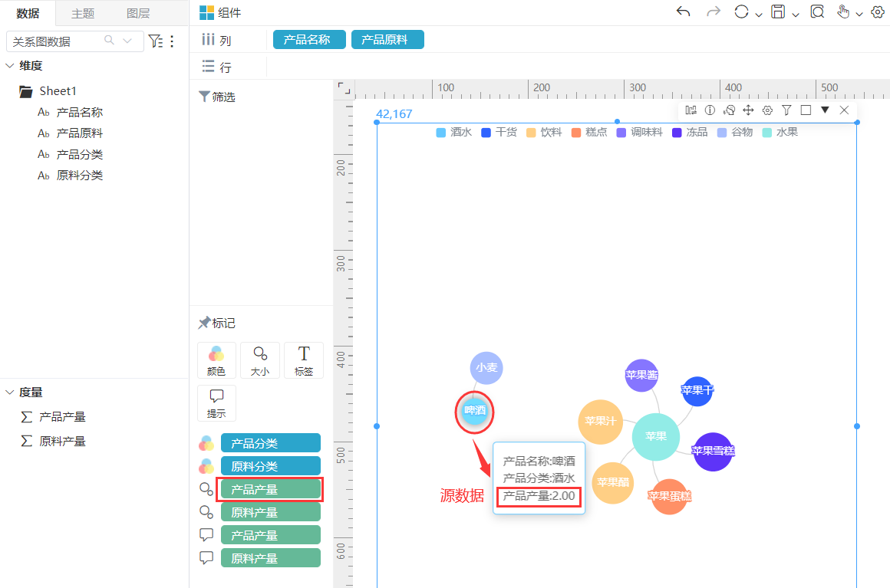Click the 大小 mark button
Viewport: 890px width, 588px height.
[260, 360]
